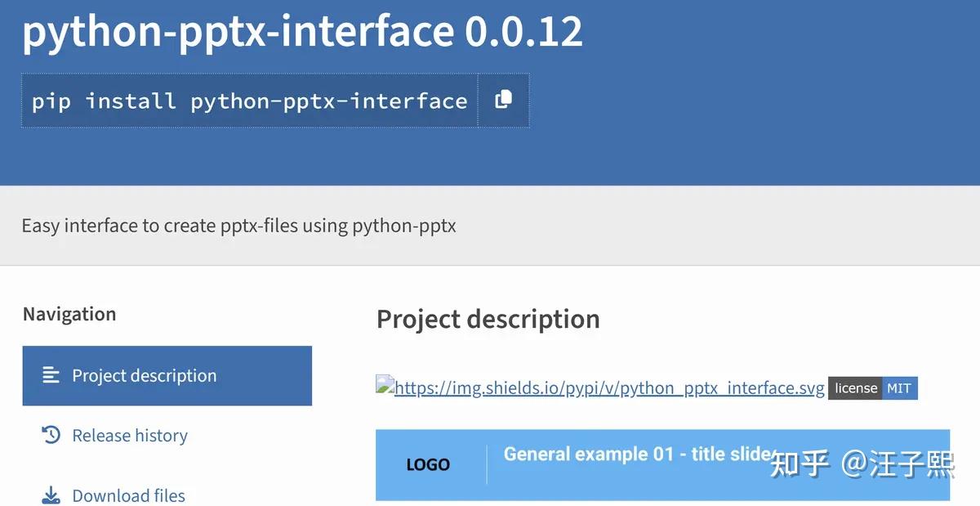Click the Download files download icon
This screenshot has height=506, width=980.
(x=51, y=495)
